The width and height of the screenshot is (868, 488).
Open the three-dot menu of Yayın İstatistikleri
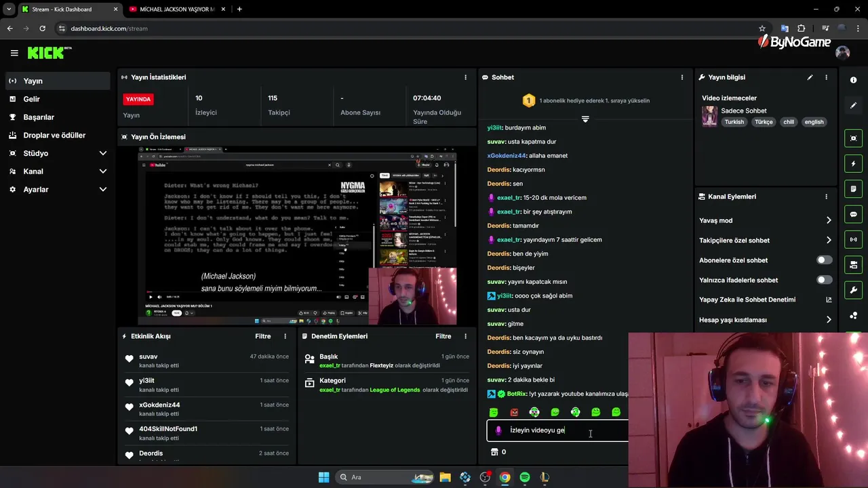[x=465, y=77]
